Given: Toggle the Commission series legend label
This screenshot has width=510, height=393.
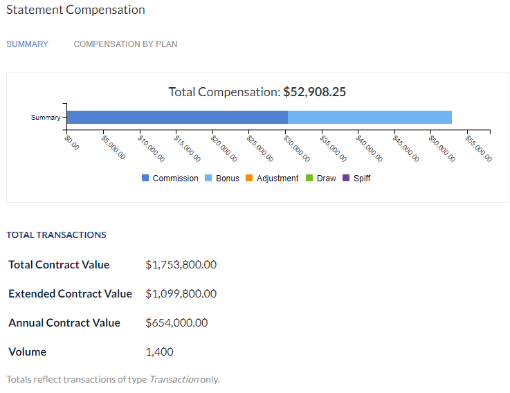Looking at the screenshot, I should click(x=175, y=178).
